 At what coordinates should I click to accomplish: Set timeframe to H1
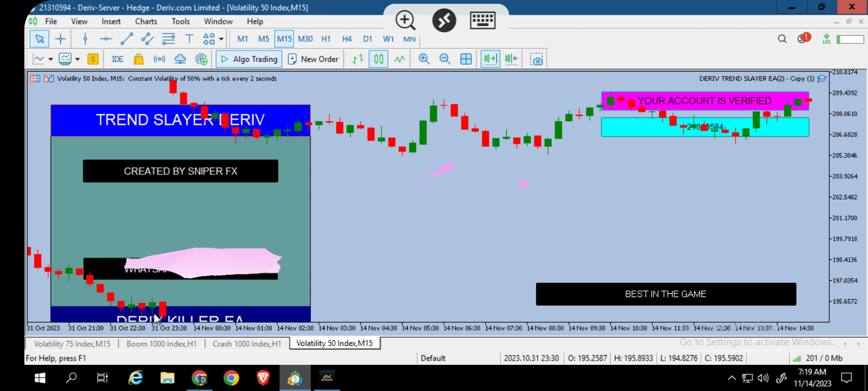click(326, 39)
